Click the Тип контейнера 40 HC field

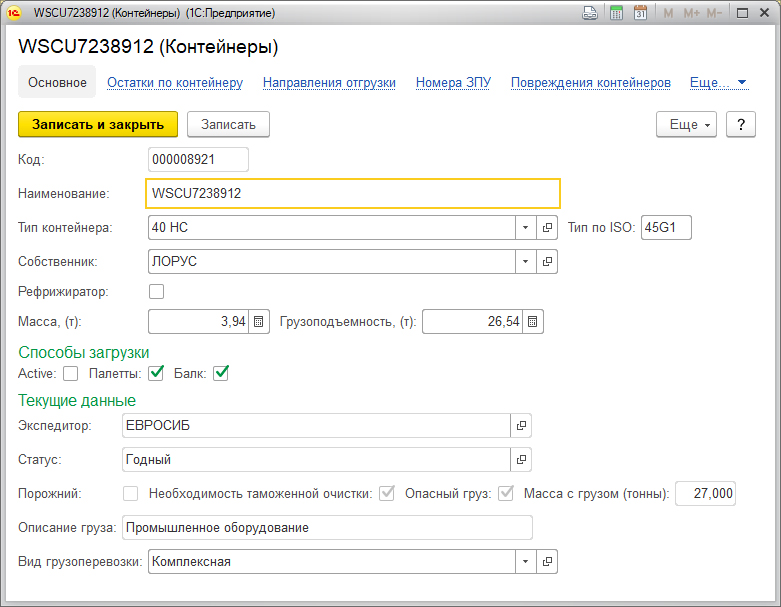click(x=332, y=228)
